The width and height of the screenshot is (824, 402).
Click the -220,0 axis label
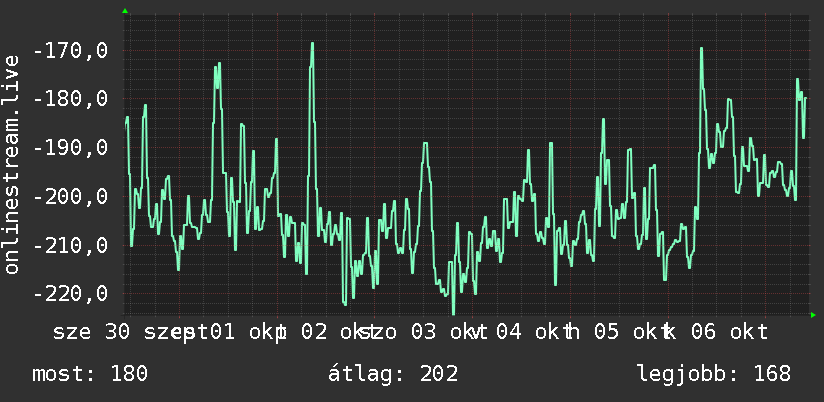[70, 293]
